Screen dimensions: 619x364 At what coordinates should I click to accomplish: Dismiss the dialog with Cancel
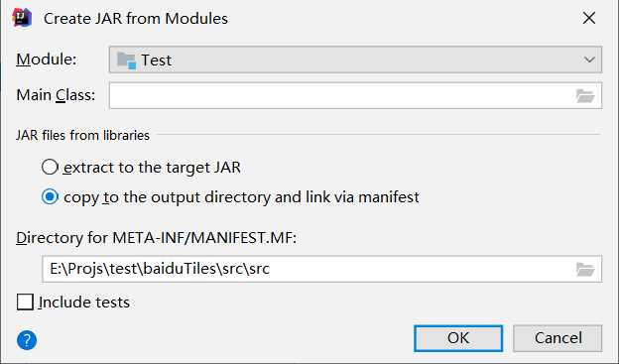tap(557, 338)
